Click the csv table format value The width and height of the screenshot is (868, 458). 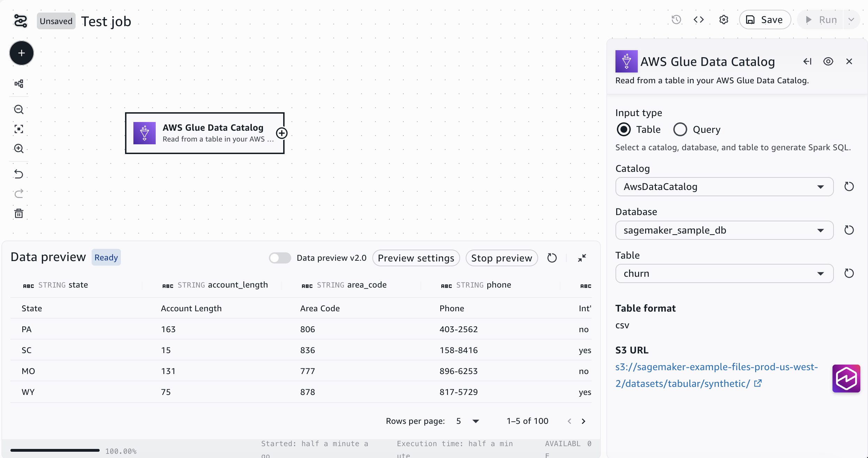coord(622,325)
